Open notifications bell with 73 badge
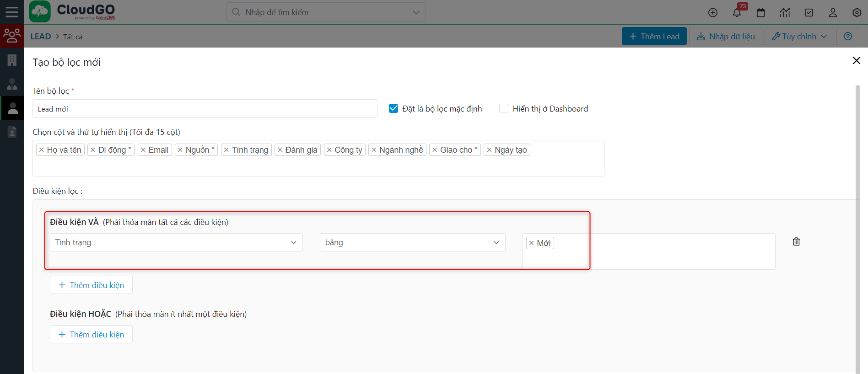 (x=737, y=12)
